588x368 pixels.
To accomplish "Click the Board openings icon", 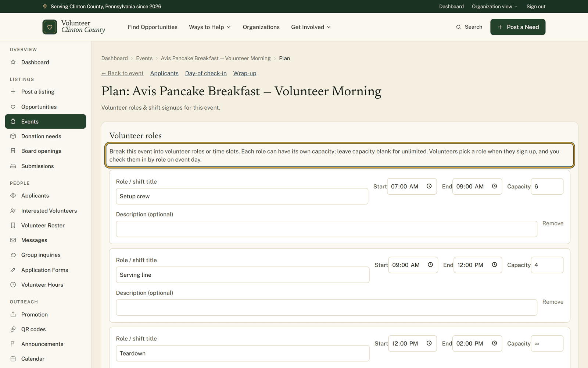I will pyautogui.click(x=13, y=151).
